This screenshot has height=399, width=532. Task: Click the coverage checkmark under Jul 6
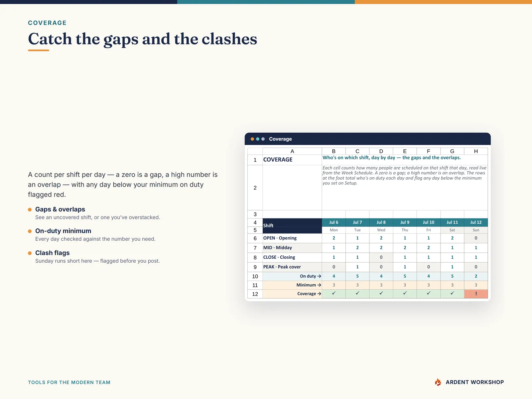point(334,294)
